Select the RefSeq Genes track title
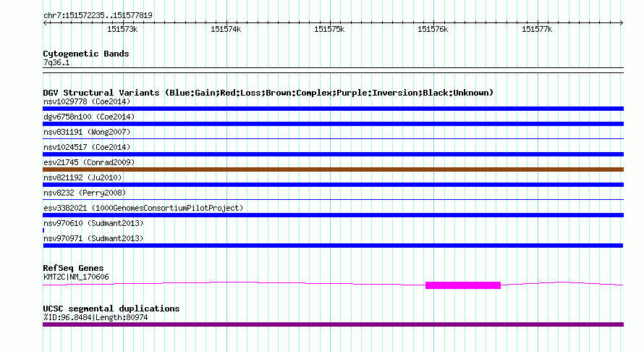Screen dimensions: 644x352 pyautogui.click(x=73, y=268)
